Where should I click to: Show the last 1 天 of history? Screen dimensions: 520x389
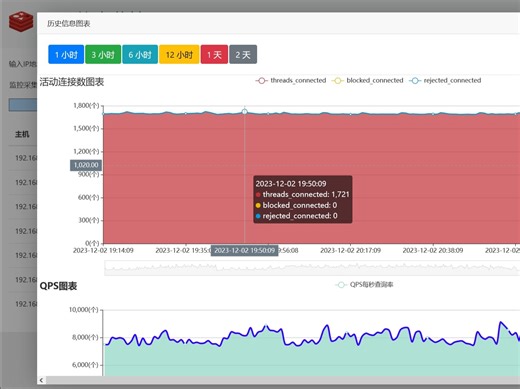214,54
